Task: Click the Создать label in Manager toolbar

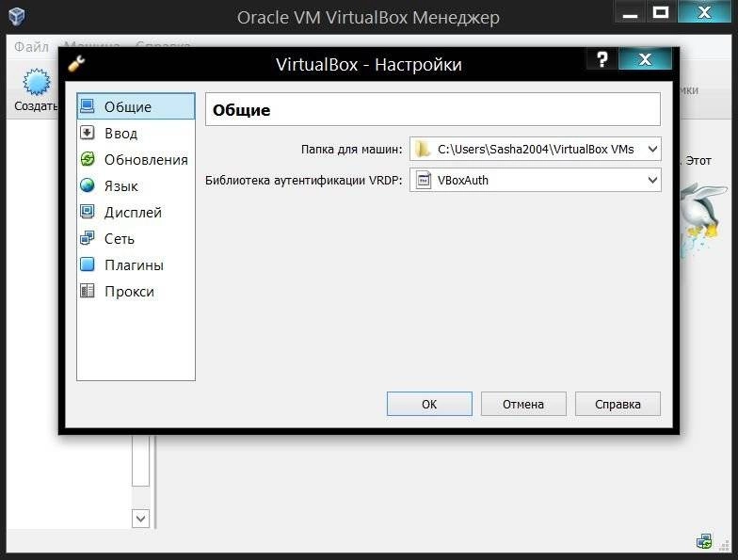Action: point(36,105)
